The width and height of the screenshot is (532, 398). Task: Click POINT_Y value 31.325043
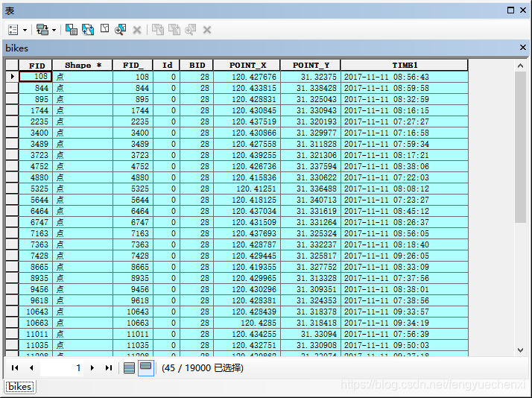tap(311, 99)
